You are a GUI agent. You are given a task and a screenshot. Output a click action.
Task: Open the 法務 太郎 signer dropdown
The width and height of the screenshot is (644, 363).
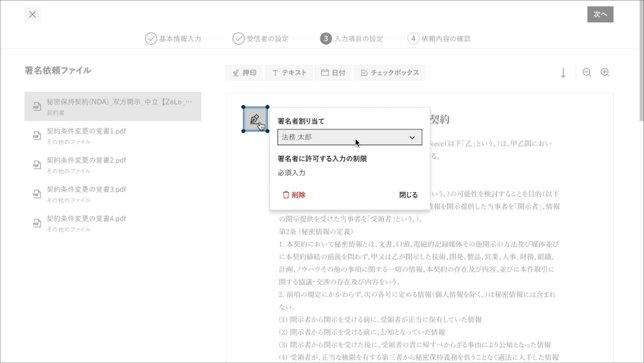pos(349,137)
